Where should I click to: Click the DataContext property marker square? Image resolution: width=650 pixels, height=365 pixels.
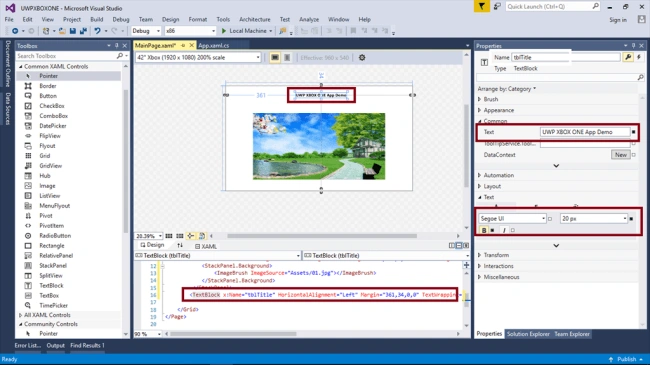(x=634, y=155)
